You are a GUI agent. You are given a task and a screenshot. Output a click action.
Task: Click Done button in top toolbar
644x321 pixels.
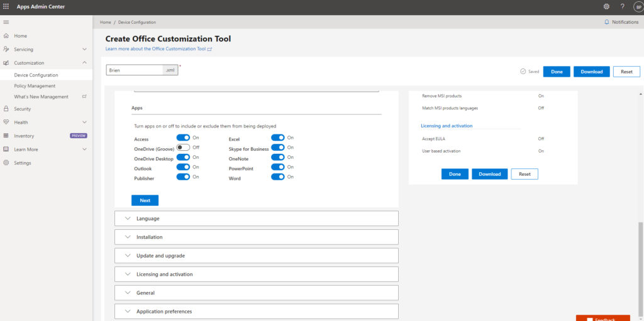[x=557, y=72]
